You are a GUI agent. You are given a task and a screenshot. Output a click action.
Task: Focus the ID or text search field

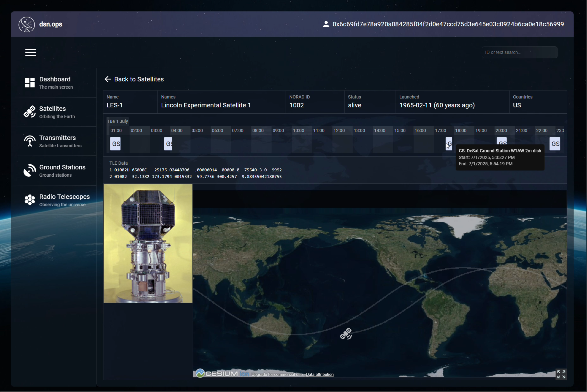click(519, 52)
